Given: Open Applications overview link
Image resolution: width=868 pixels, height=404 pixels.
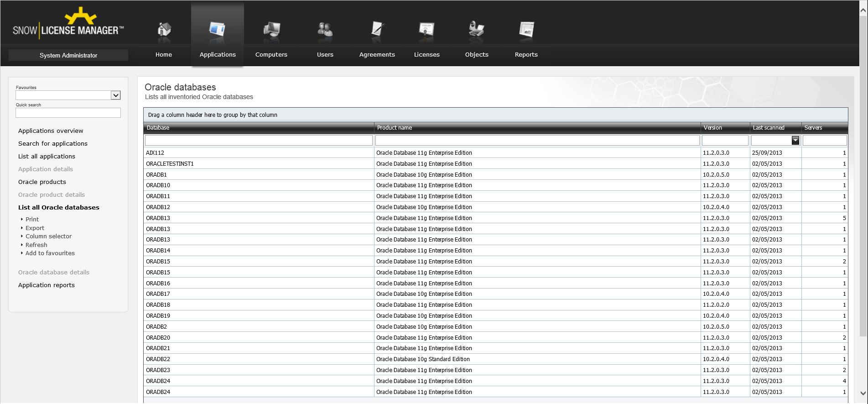Looking at the screenshot, I should pos(51,131).
